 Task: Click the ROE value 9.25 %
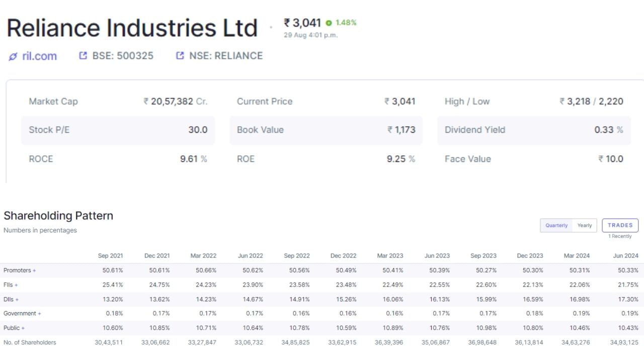pyautogui.click(x=401, y=159)
